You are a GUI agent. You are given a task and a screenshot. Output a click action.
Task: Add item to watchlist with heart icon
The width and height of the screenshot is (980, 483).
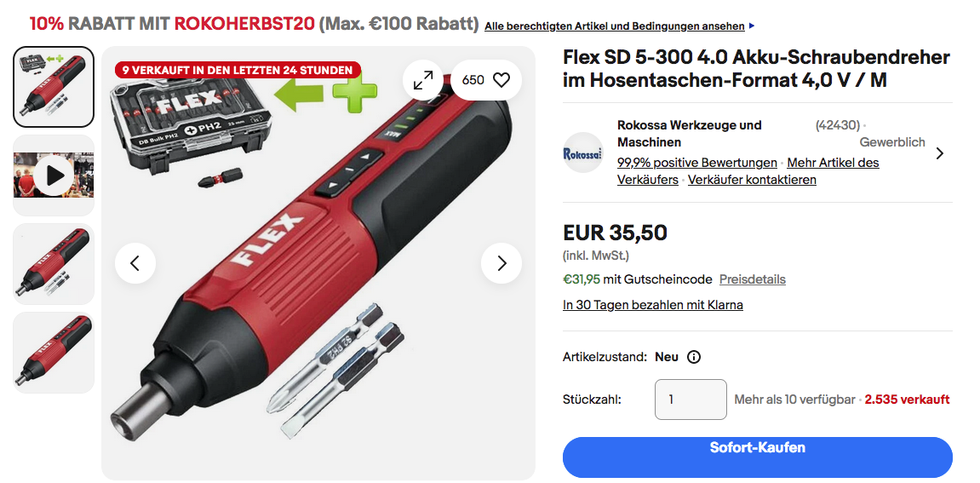pyautogui.click(x=486, y=80)
